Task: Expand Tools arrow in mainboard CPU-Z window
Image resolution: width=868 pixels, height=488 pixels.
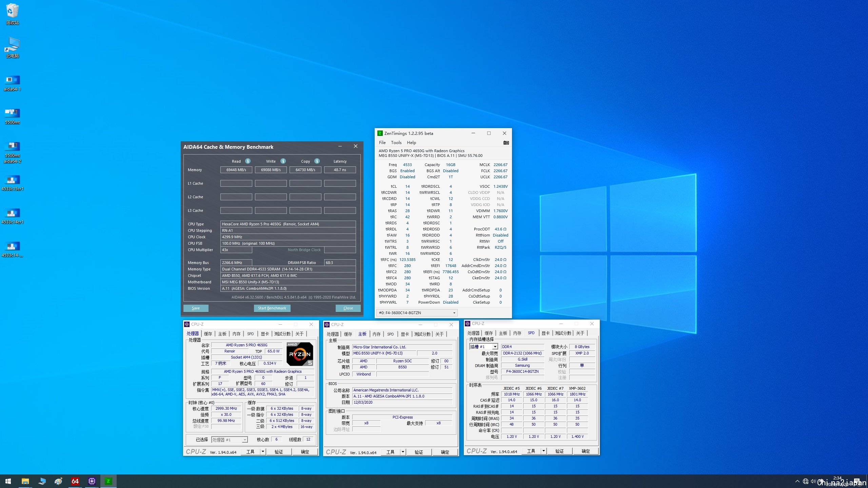Action: tap(402, 452)
